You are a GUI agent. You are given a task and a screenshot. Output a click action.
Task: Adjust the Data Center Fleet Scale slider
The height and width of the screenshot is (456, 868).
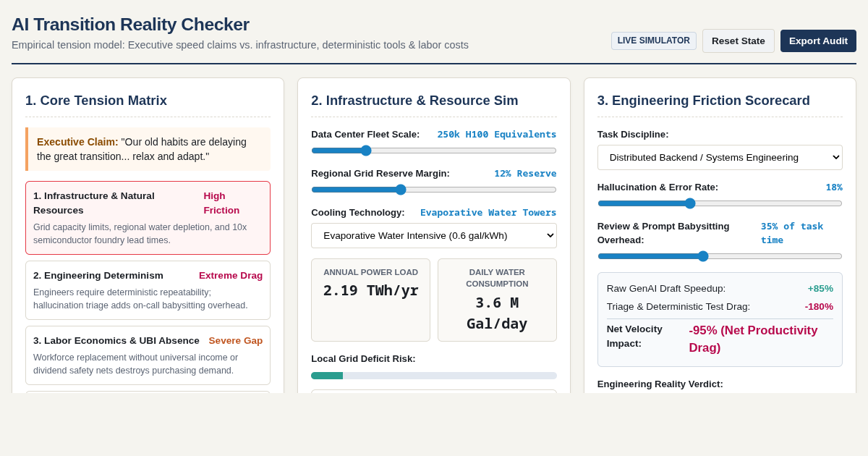click(x=434, y=151)
